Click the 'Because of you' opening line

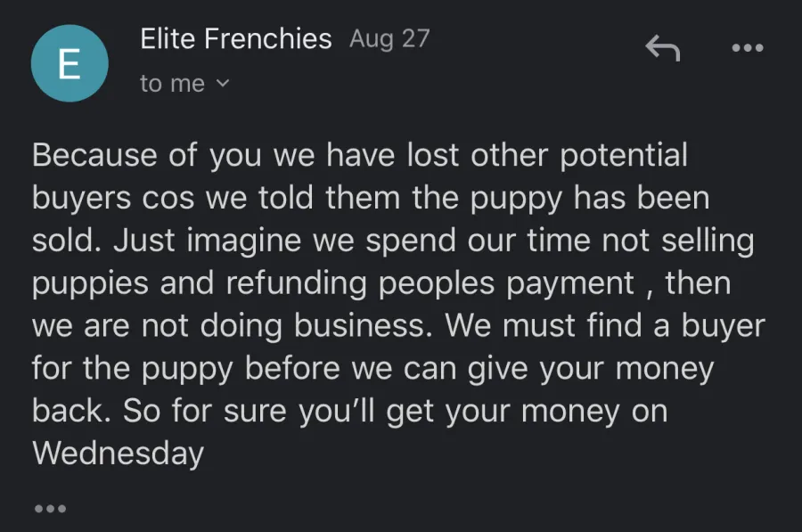[x=147, y=155]
